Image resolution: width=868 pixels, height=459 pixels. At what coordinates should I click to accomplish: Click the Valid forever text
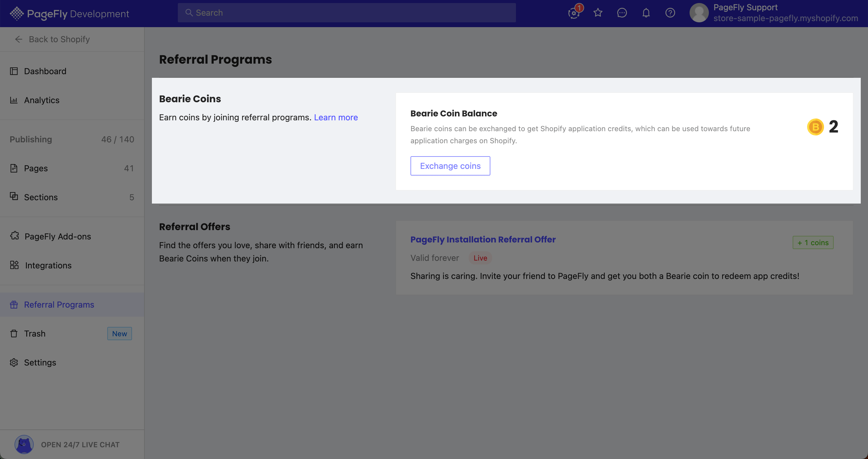pos(435,258)
